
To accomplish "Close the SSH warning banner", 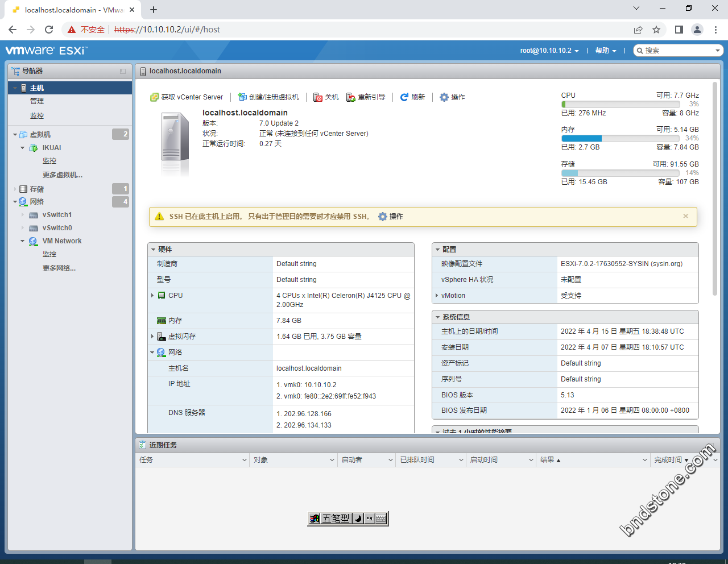I will (685, 216).
